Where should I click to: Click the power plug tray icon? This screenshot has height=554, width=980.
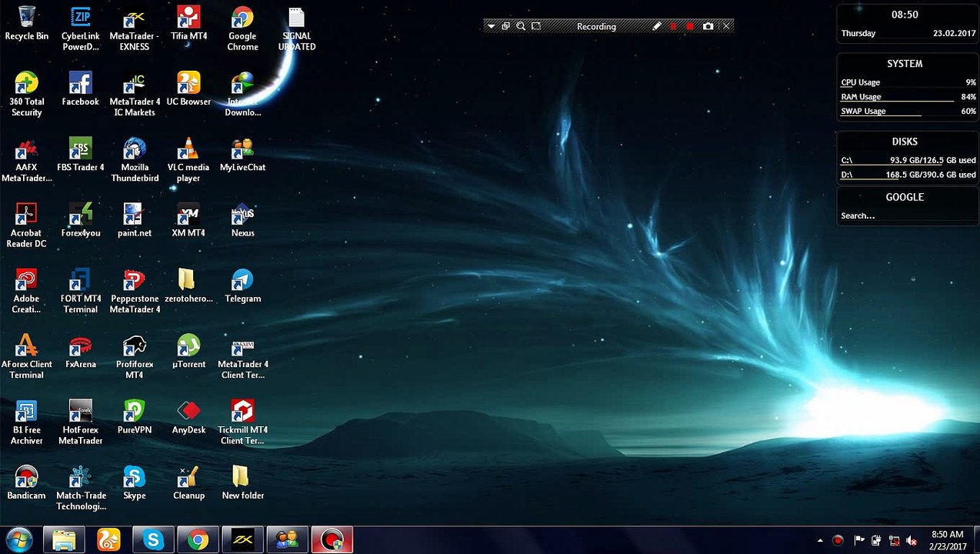[x=876, y=541]
